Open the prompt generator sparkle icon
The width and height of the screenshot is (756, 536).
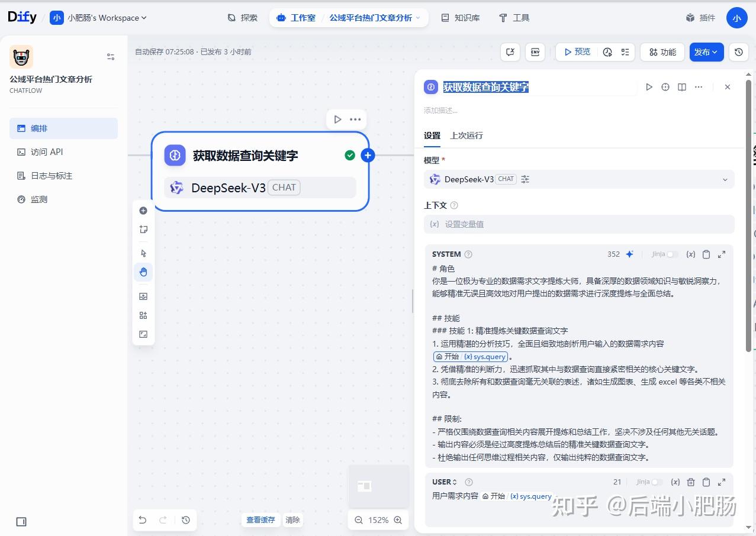[629, 254]
